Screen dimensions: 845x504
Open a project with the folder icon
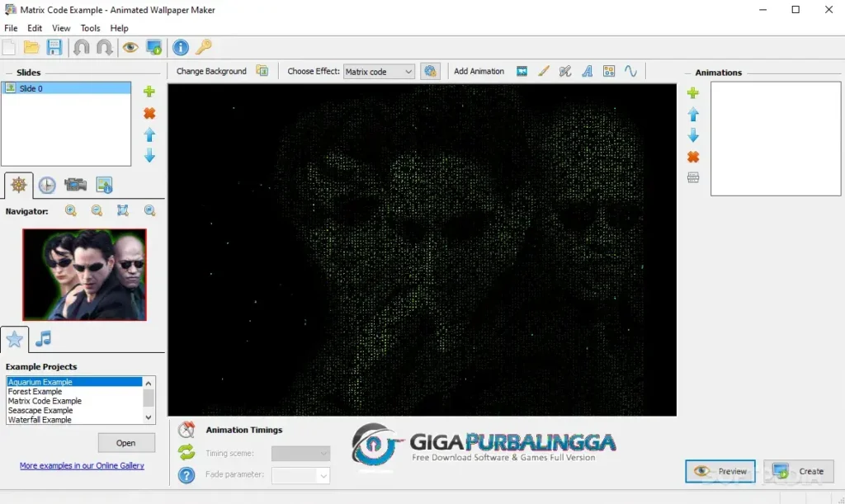32,47
